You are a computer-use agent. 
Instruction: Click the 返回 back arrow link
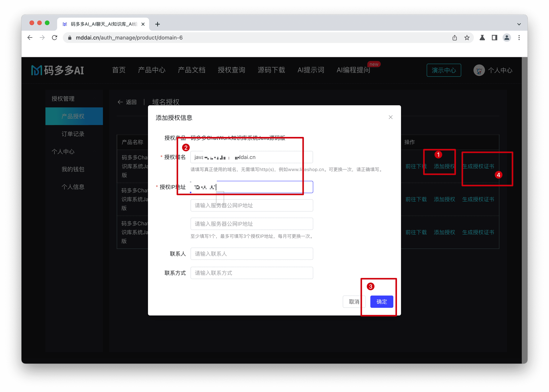pyautogui.click(x=127, y=102)
